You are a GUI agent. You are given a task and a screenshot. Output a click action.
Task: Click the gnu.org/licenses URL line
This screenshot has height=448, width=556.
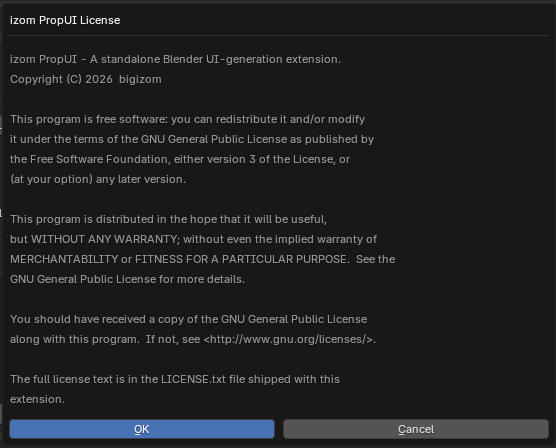[x=193, y=339]
